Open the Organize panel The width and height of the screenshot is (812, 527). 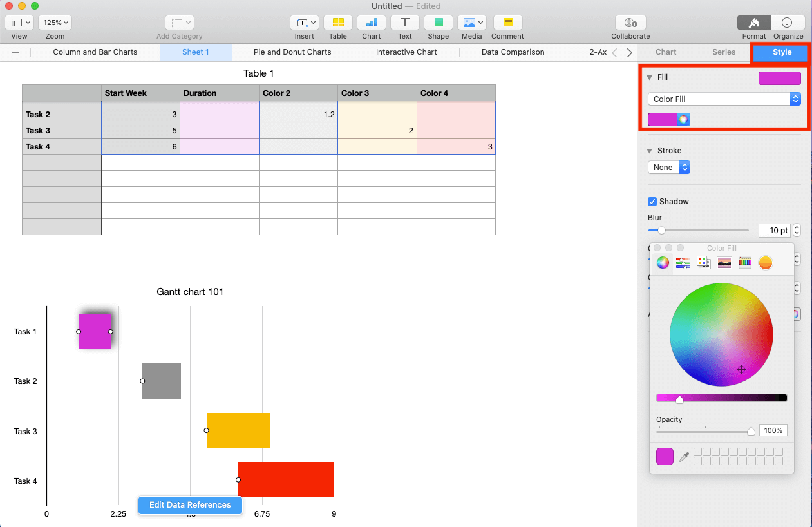[788, 23]
